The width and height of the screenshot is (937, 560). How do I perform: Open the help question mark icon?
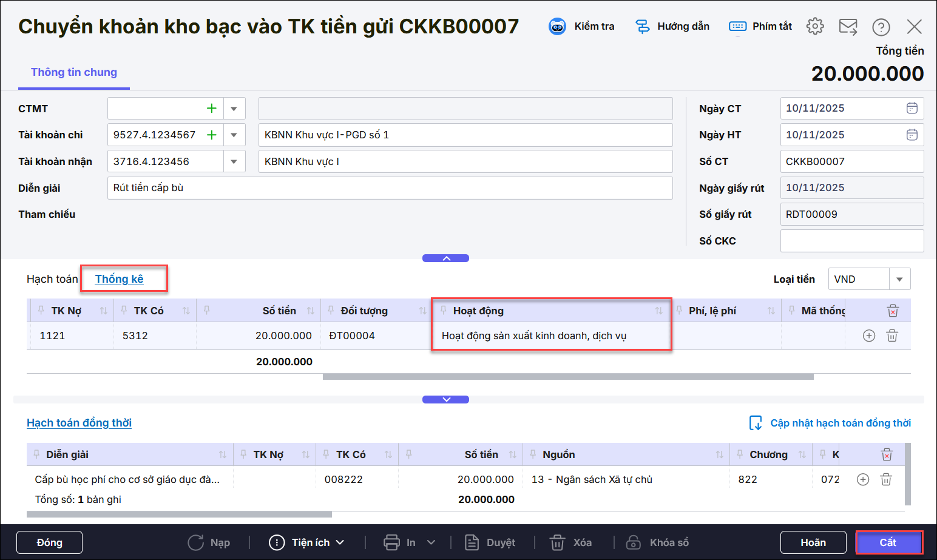[x=881, y=27]
